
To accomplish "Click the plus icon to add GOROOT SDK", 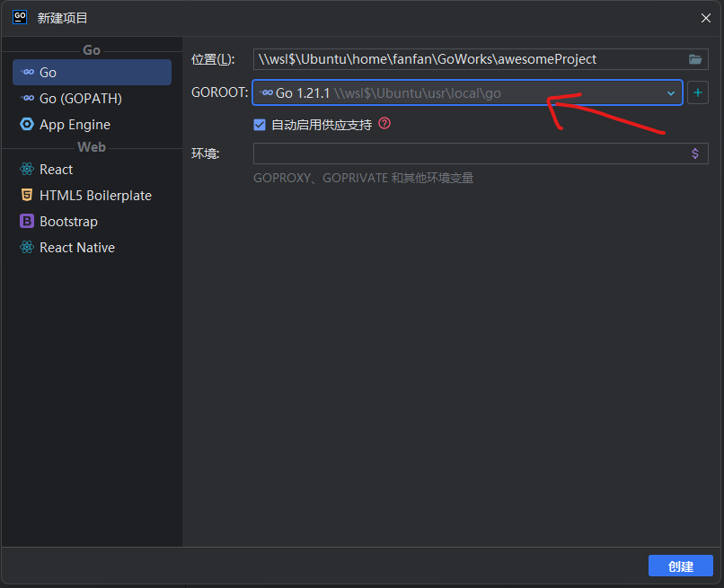I will (698, 92).
